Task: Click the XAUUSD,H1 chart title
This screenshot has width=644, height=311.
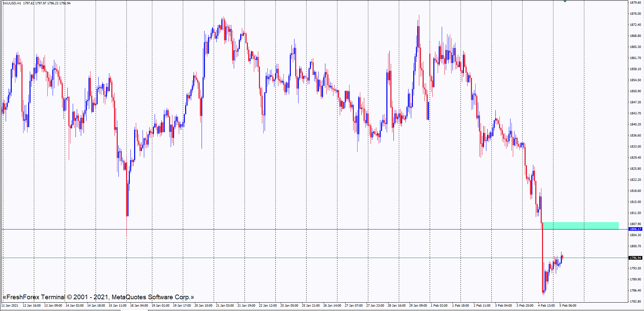Action: (x=12, y=3)
